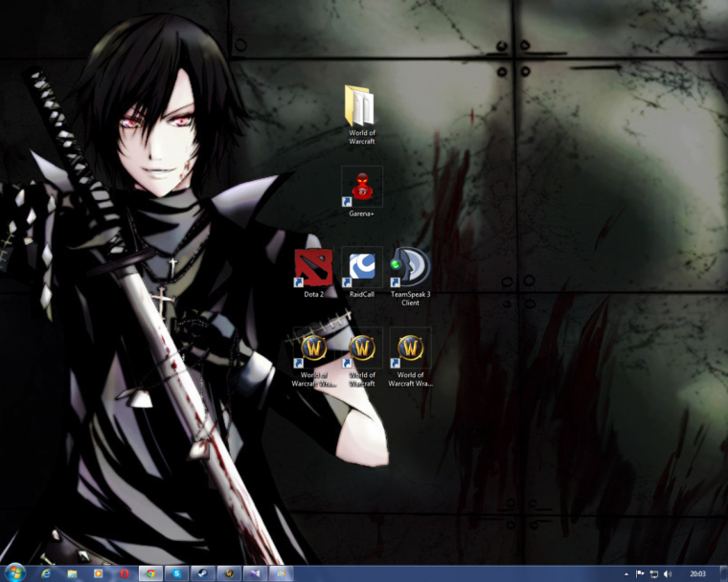728x582 pixels.
Task: Select the Garena+ desktop shortcut
Action: (361, 188)
